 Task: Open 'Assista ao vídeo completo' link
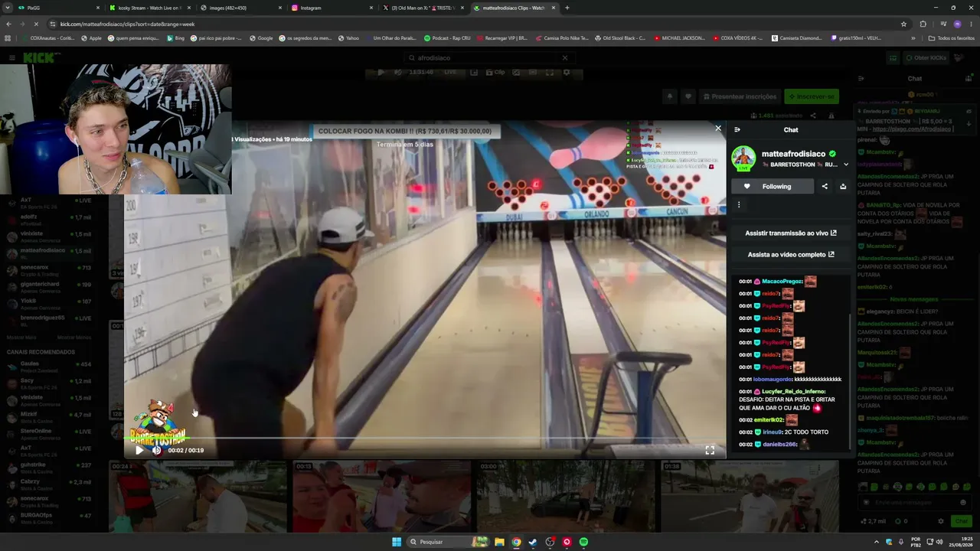[791, 255]
